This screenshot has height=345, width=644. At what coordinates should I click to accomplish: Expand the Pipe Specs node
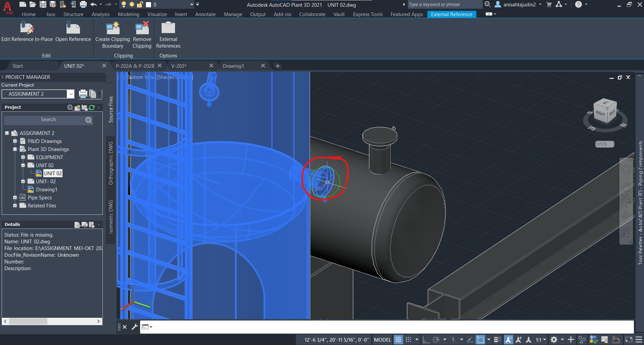(15, 197)
